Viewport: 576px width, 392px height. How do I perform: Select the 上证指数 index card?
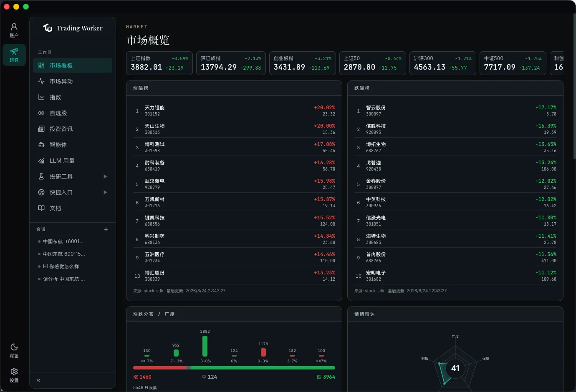pos(159,63)
